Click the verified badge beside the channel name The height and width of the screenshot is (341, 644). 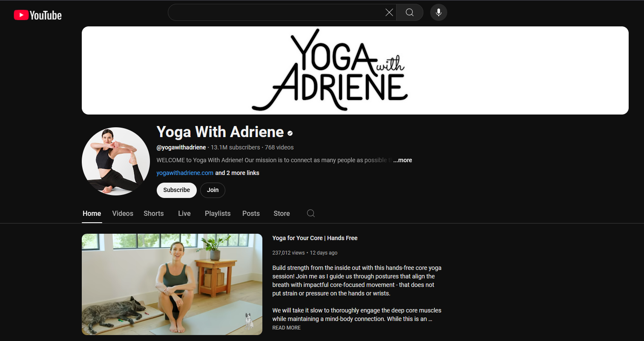[290, 133]
